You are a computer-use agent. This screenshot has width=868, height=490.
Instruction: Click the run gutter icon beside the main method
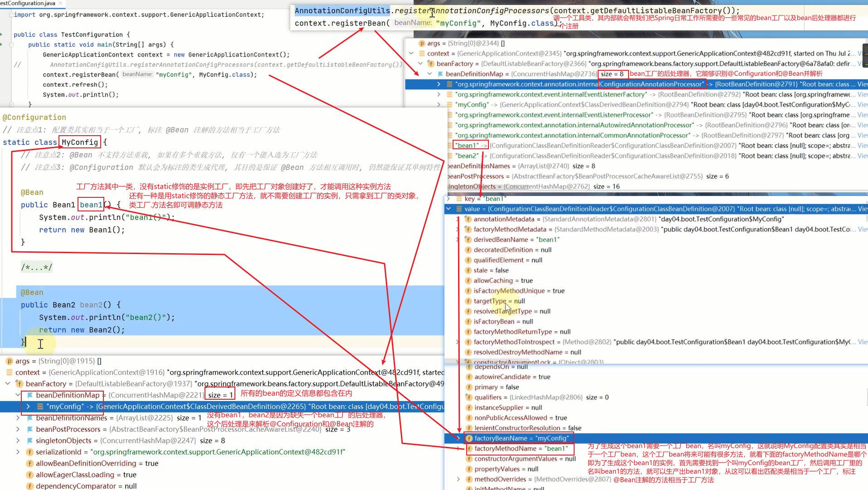pyautogui.click(x=1, y=44)
